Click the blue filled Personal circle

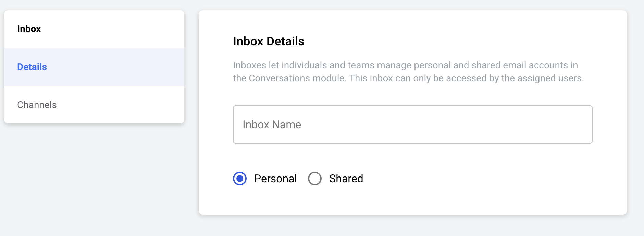(240, 179)
